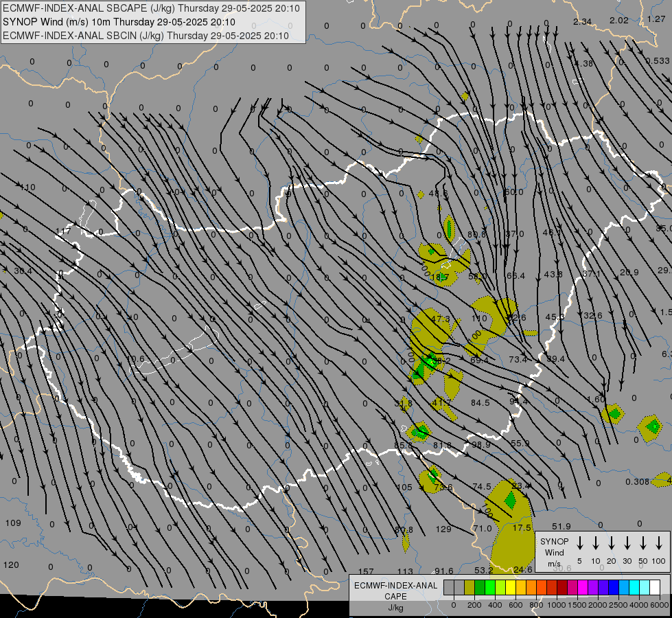Image resolution: width=672 pixels, height=618 pixels.
Task: Click the 105 value on the map
Action: click(404, 488)
